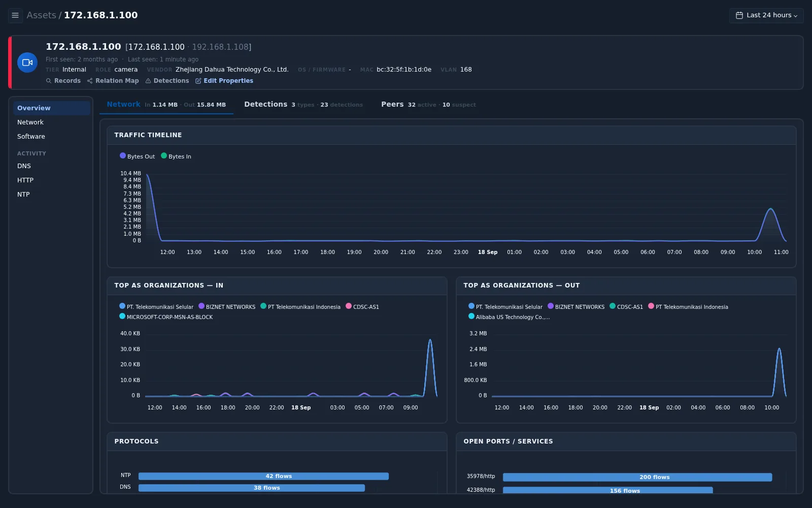Switch to the Peers tab

click(428, 105)
